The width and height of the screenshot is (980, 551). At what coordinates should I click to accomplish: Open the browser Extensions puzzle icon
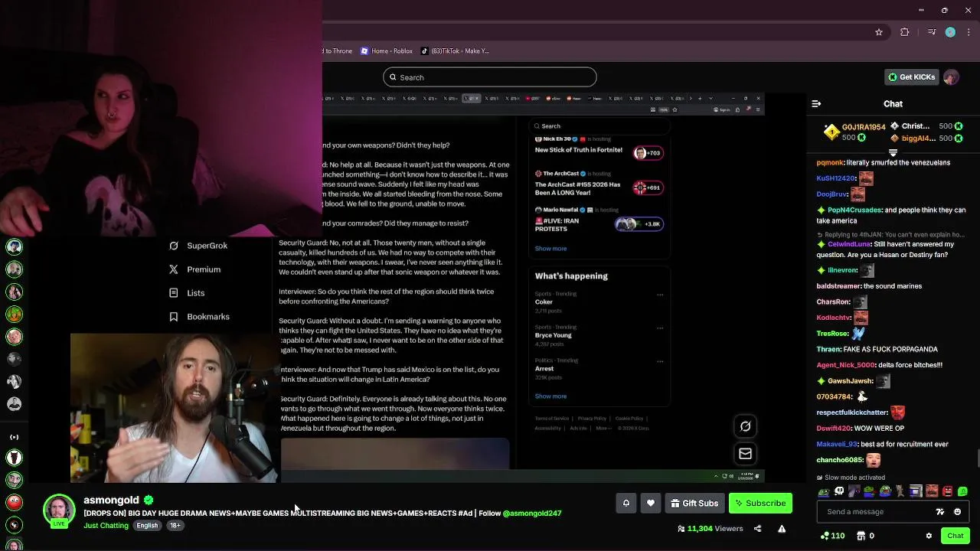(x=905, y=32)
